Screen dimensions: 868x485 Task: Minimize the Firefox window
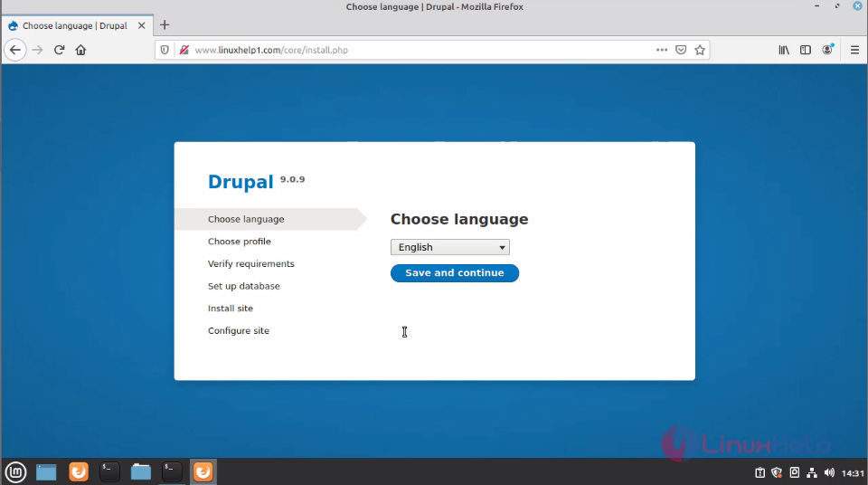pos(817,6)
